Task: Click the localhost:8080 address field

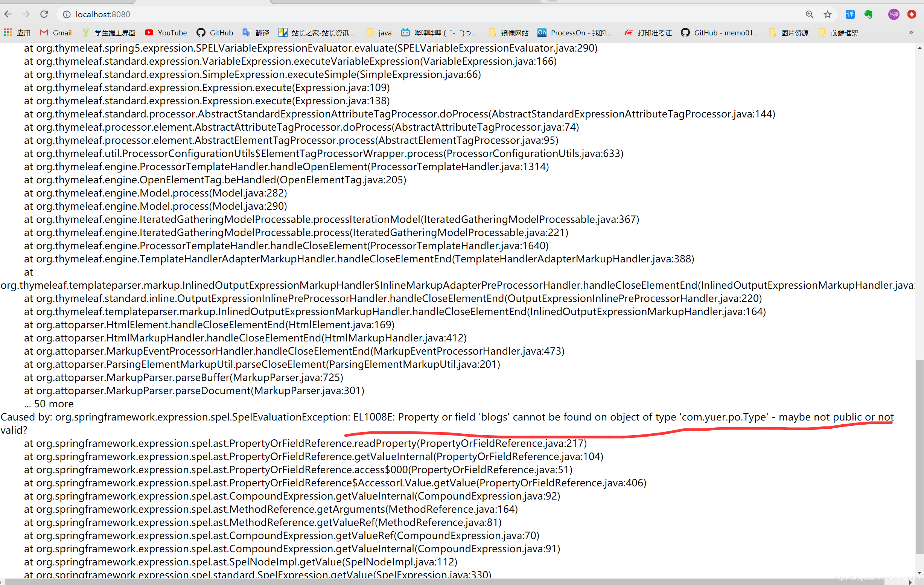Action: (103, 14)
